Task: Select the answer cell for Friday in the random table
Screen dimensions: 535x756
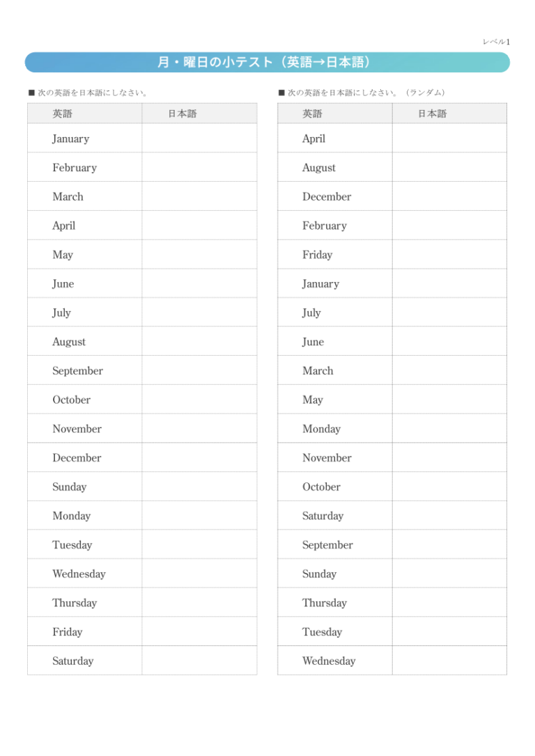Action: [449, 255]
